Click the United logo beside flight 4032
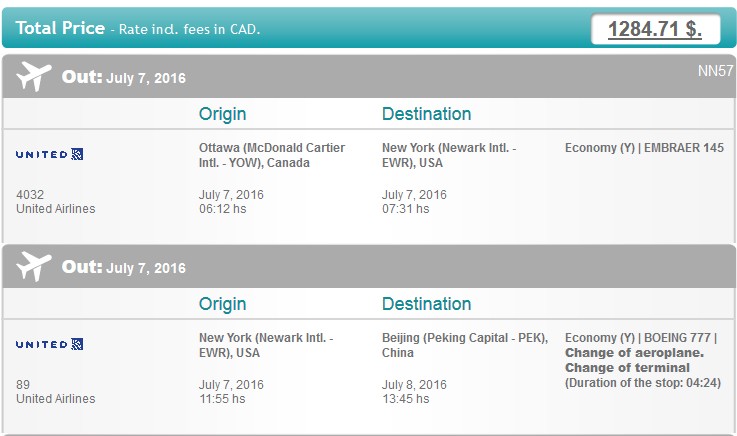737x436 pixels. [49, 154]
